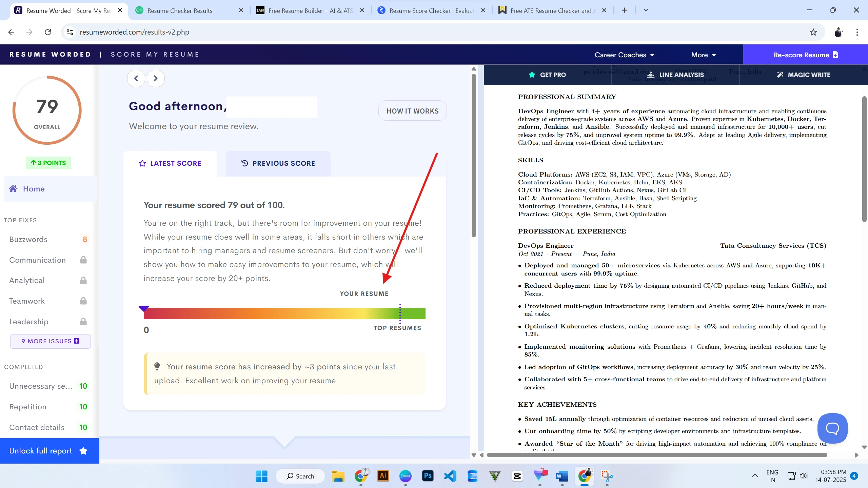Image resolution: width=868 pixels, height=488 pixels.
Task: Click the Get Pro button
Action: 547,75
